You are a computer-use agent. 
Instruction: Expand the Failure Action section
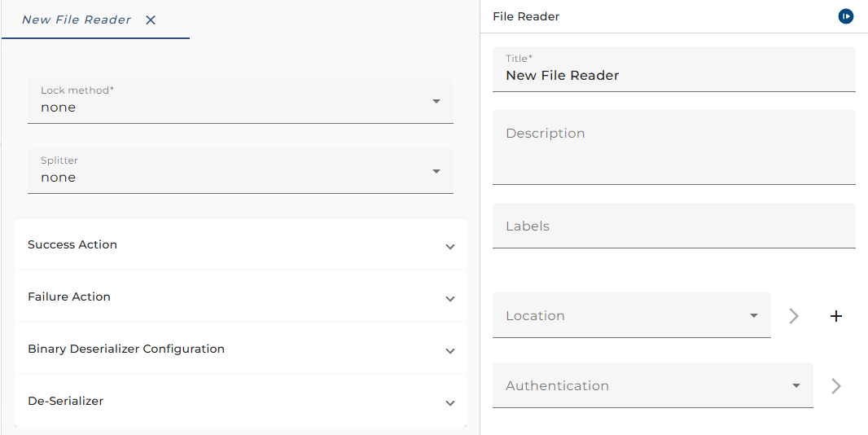tap(240, 297)
